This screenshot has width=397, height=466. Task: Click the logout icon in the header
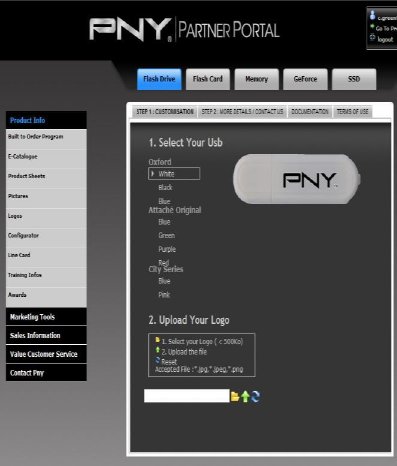click(372, 38)
